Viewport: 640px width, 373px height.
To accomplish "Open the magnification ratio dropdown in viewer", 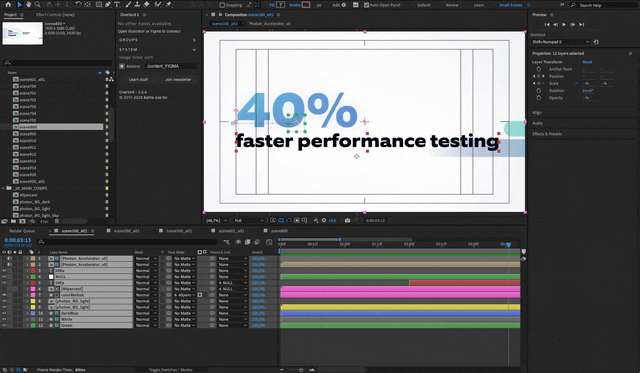I will click(x=217, y=220).
